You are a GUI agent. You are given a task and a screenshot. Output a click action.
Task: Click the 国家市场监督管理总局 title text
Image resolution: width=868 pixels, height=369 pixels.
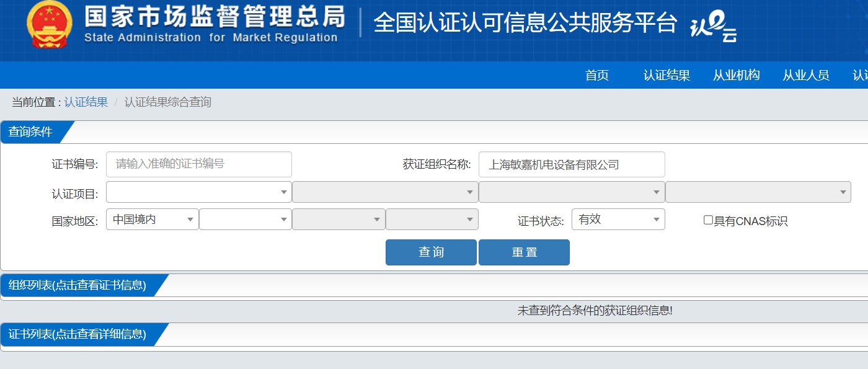(x=215, y=16)
